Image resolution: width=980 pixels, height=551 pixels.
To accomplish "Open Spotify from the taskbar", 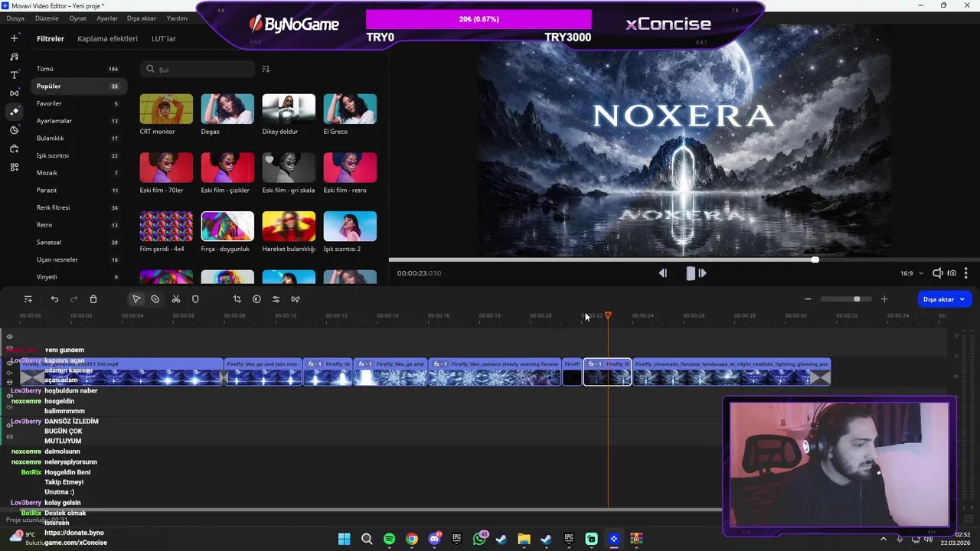I will click(x=389, y=539).
